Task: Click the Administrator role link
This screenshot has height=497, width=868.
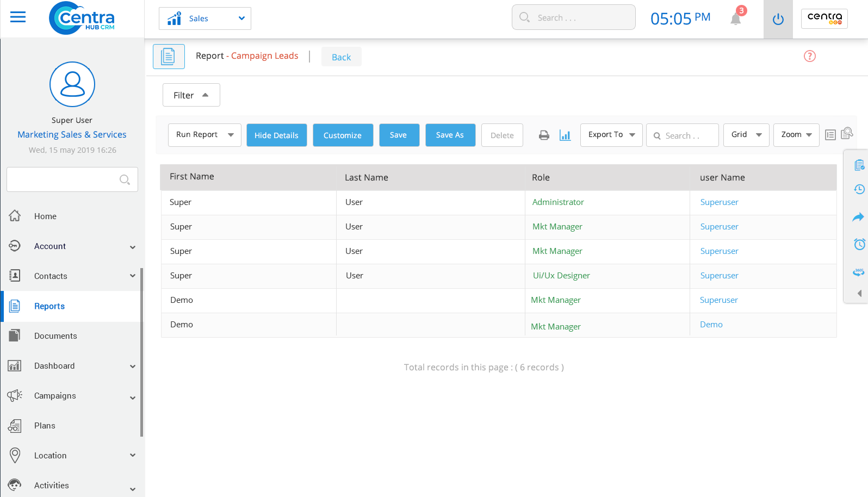Action: tap(558, 202)
